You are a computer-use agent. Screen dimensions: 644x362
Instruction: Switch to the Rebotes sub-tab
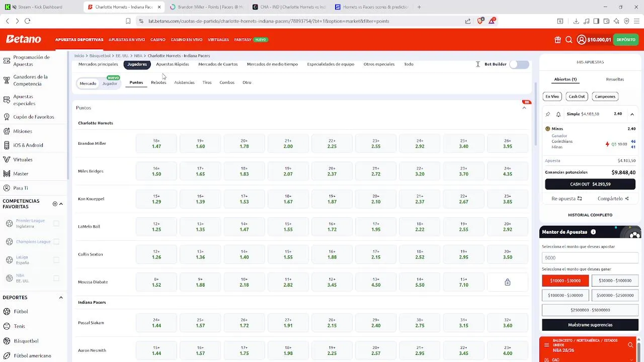pos(158,82)
